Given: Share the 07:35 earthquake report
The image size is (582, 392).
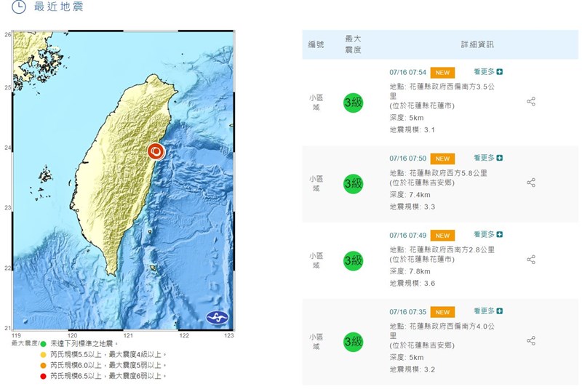Looking at the screenshot, I should tap(530, 340).
